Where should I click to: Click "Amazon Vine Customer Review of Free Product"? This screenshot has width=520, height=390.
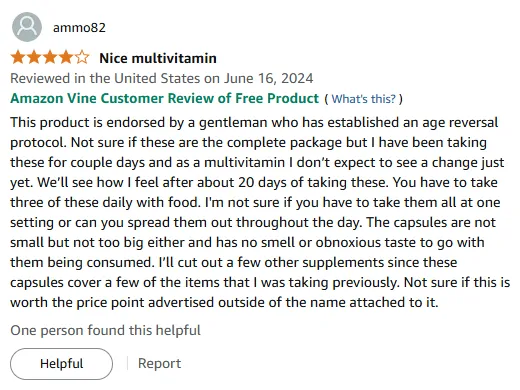pos(165,98)
